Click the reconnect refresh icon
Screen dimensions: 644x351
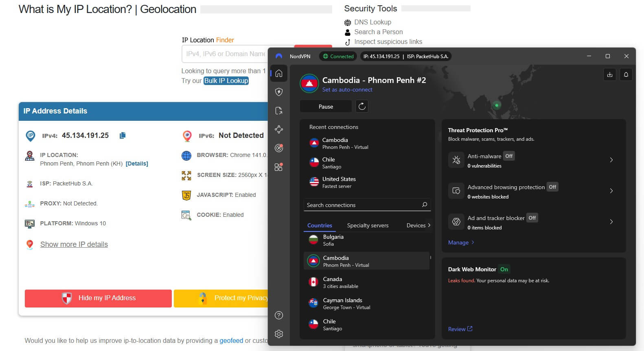click(x=362, y=107)
